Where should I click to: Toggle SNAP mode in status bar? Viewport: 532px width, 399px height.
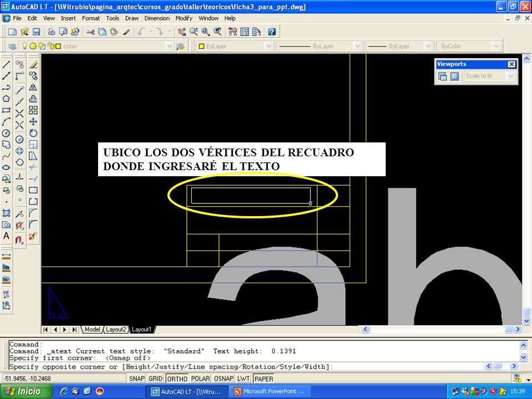click(137, 378)
